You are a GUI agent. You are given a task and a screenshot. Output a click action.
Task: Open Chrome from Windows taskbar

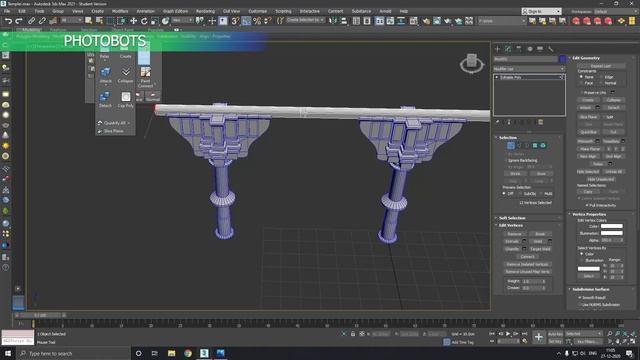click(x=188, y=353)
